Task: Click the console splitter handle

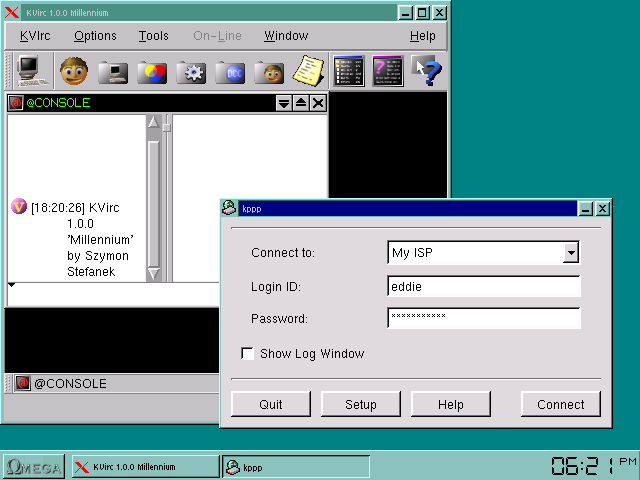Action: (167, 127)
